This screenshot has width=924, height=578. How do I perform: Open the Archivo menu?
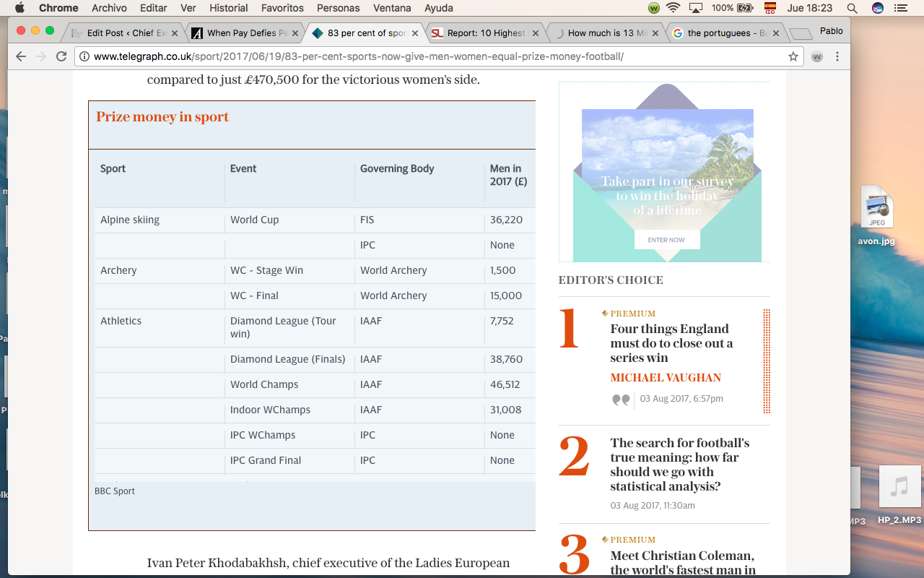pos(109,8)
